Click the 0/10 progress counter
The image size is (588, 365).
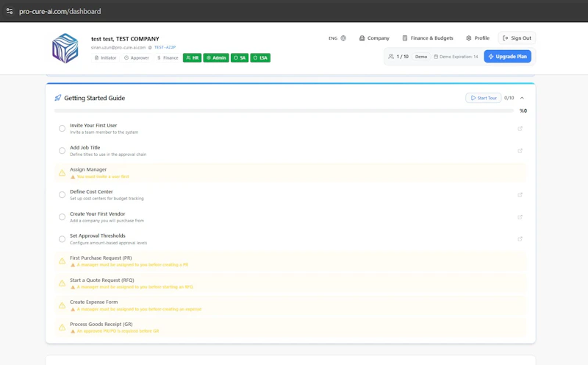(x=509, y=98)
